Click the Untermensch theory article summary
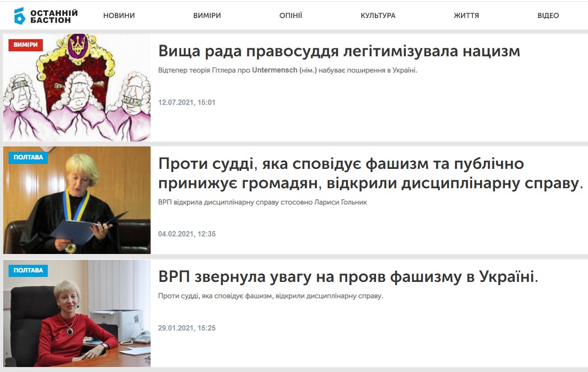Screen dimensions: 588x372 [x=288, y=70]
